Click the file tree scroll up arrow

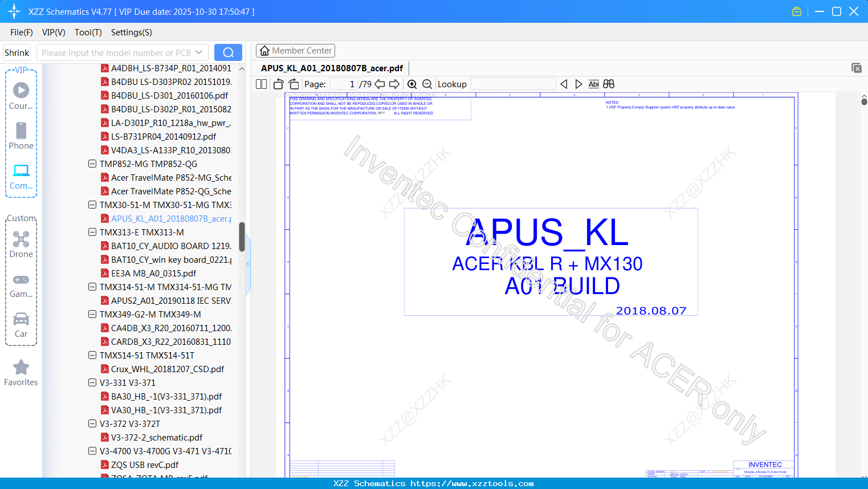point(242,68)
